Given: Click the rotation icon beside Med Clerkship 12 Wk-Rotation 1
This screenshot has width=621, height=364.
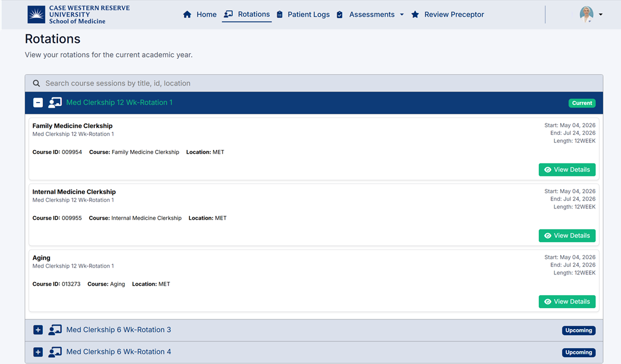Looking at the screenshot, I should point(55,103).
